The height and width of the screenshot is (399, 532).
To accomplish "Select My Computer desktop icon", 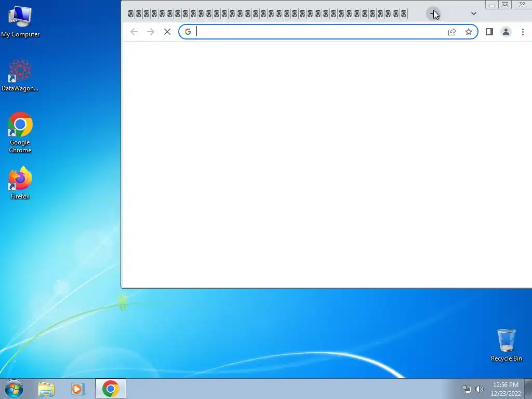I will (x=20, y=21).
